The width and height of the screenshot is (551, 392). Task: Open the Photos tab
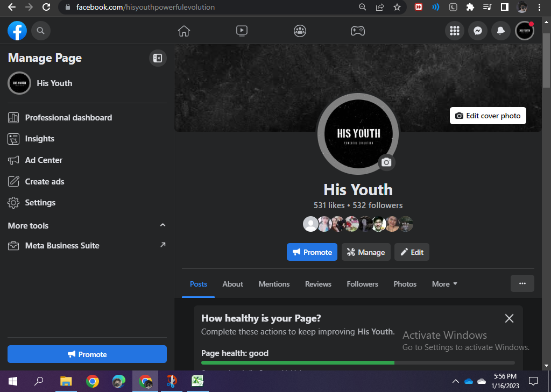tap(405, 284)
